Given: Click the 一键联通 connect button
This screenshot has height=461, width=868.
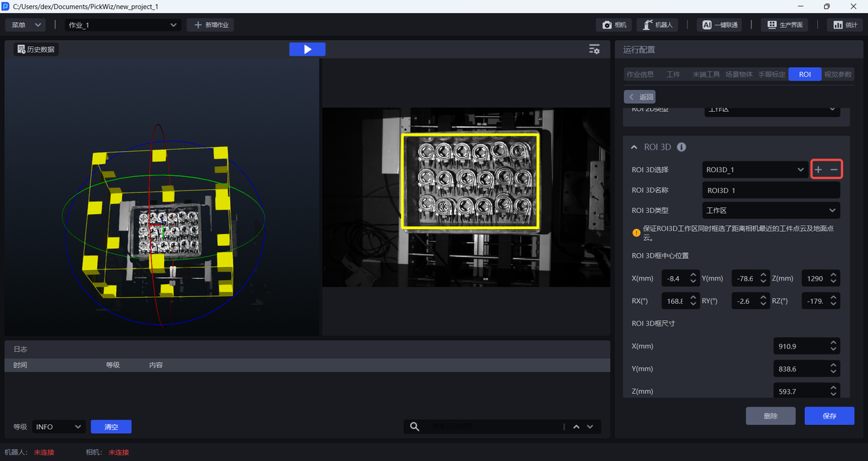Looking at the screenshot, I should coord(719,25).
